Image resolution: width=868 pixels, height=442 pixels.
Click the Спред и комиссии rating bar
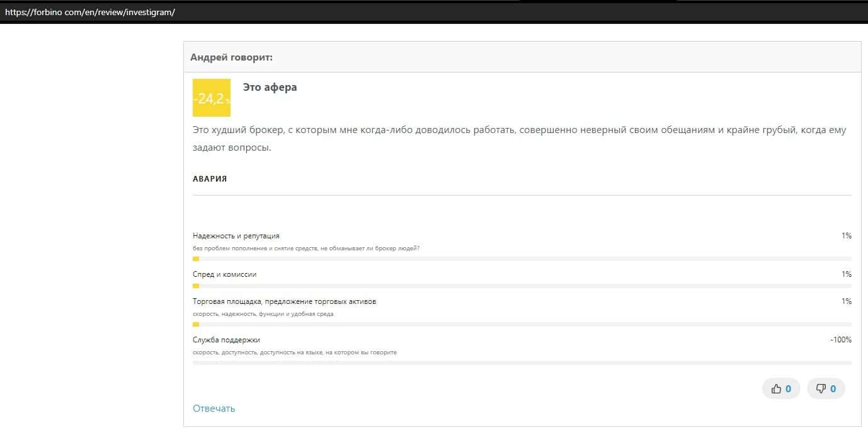[522, 286]
